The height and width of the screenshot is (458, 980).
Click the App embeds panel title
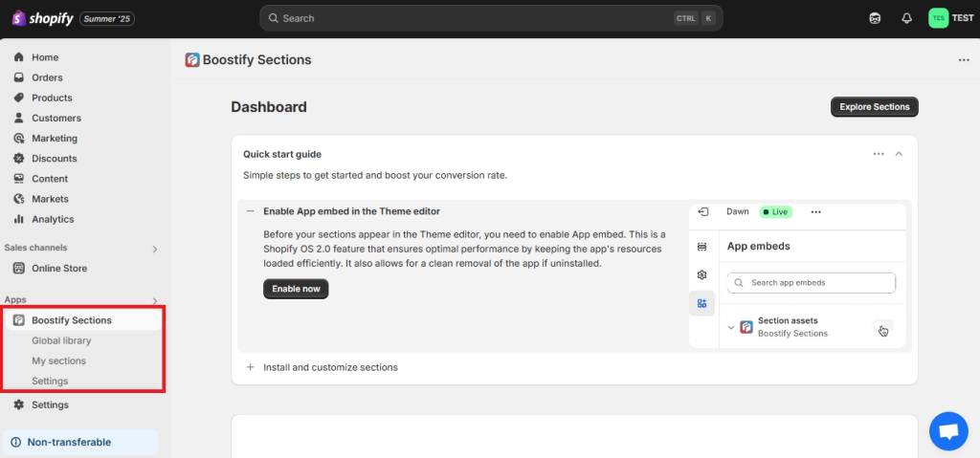[759, 246]
